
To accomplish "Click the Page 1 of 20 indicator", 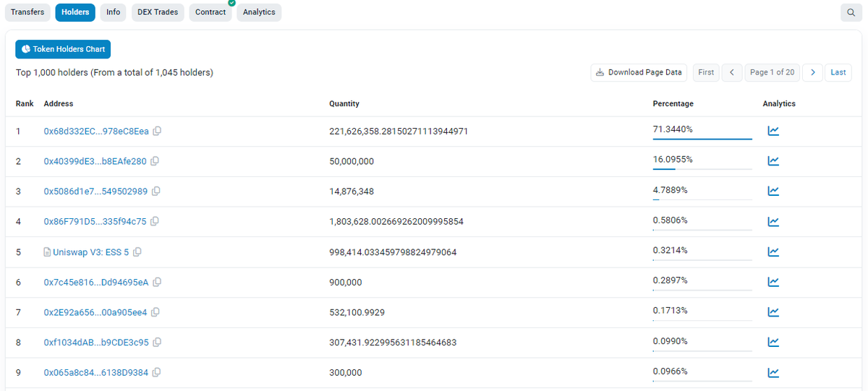I will click(x=773, y=72).
